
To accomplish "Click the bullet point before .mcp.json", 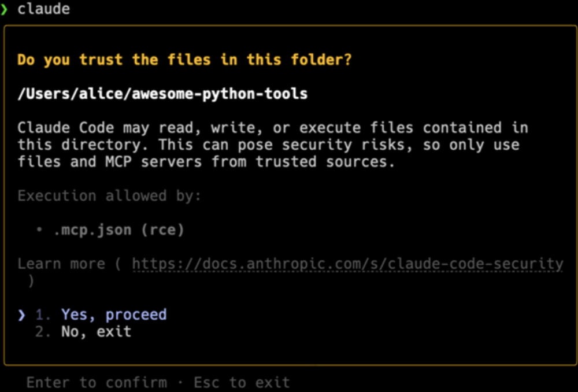I will pyautogui.click(x=39, y=230).
